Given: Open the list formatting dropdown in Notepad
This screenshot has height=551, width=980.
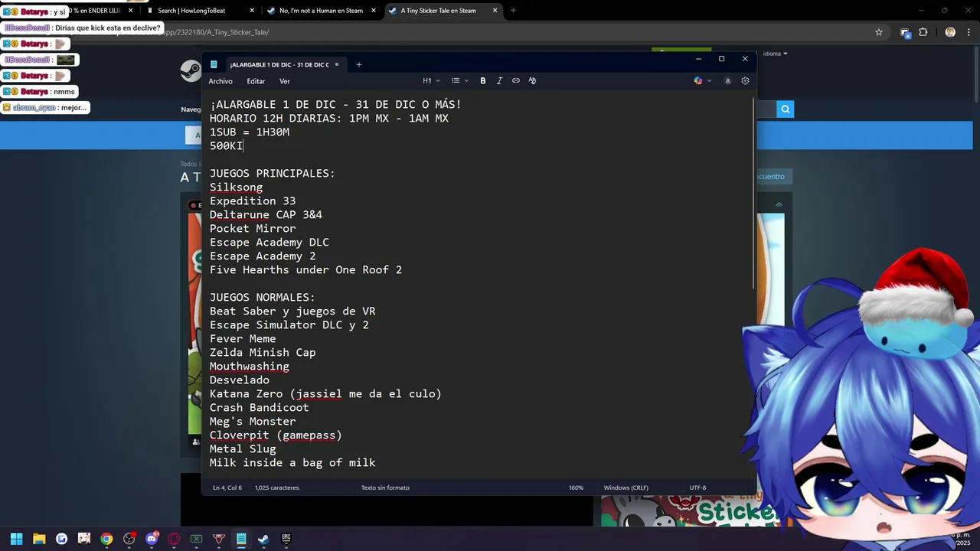Looking at the screenshot, I should [x=459, y=81].
